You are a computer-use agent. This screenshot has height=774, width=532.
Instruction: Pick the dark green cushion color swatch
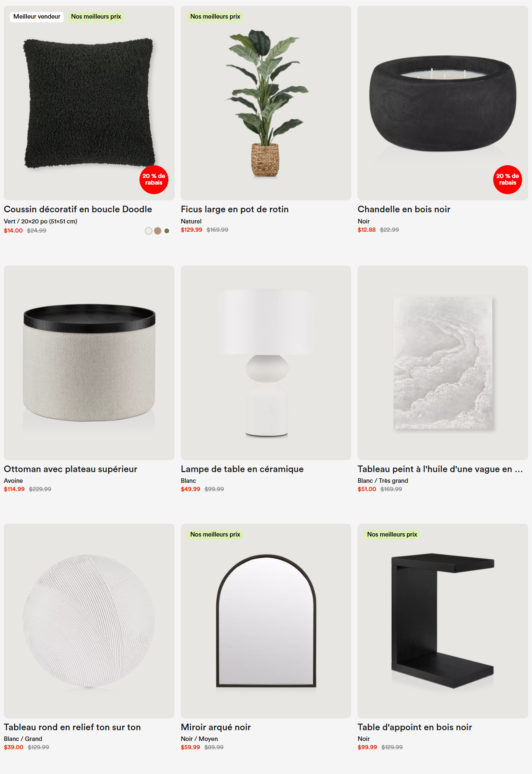tap(167, 231)
